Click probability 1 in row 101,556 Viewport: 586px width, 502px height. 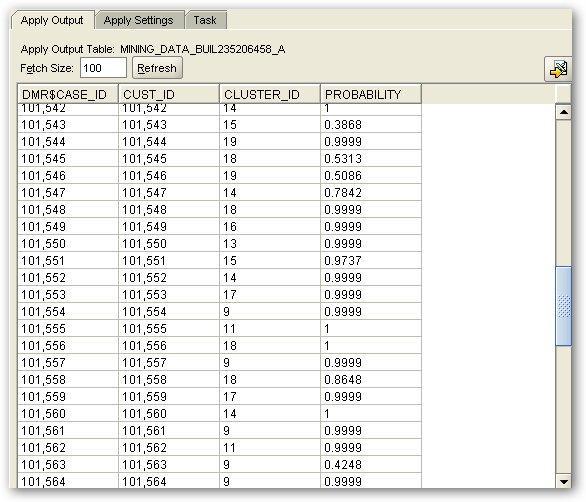(x=371, y=346)
